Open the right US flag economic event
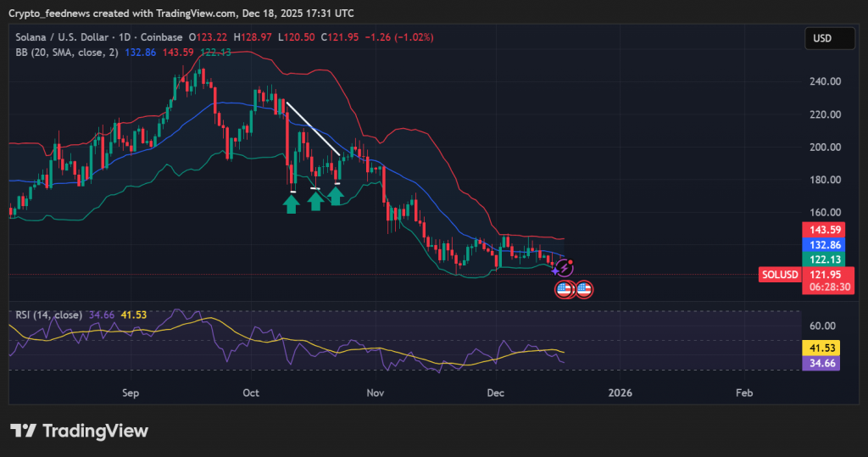 coord(583,289)
